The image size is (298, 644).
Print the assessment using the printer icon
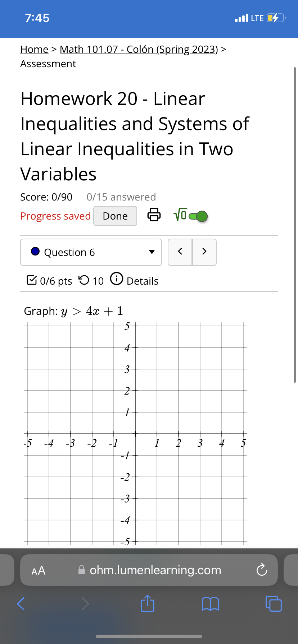154,215
